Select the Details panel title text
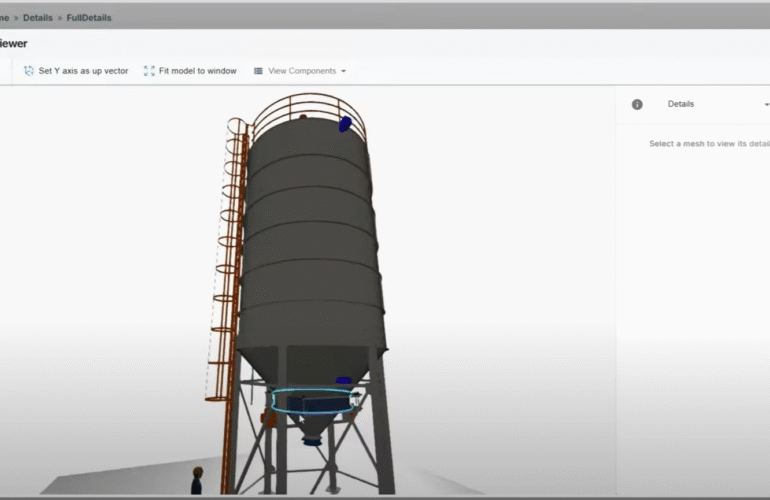 [681, 104]
